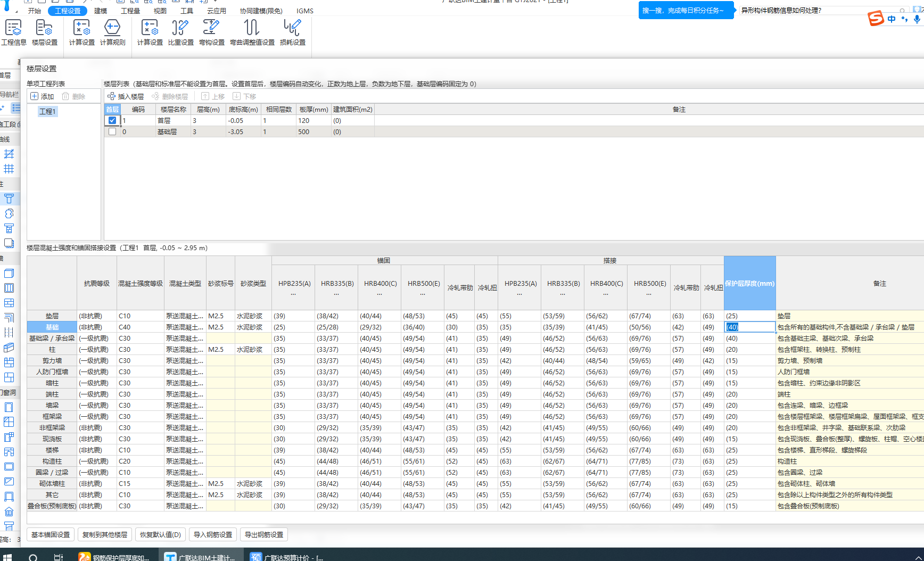Open Task View taskbar icon
This screenshot has width=924, height=561.
click(x=59, y=557)
